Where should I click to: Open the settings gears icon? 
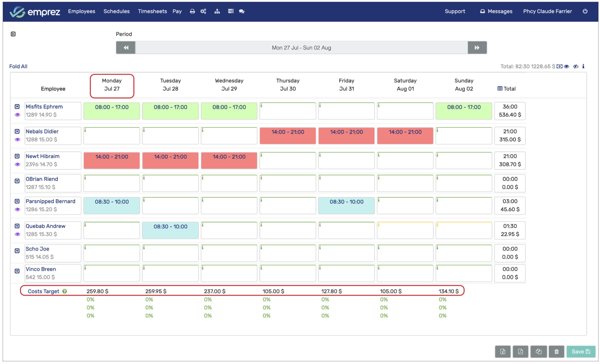click(x=203, y=11)
